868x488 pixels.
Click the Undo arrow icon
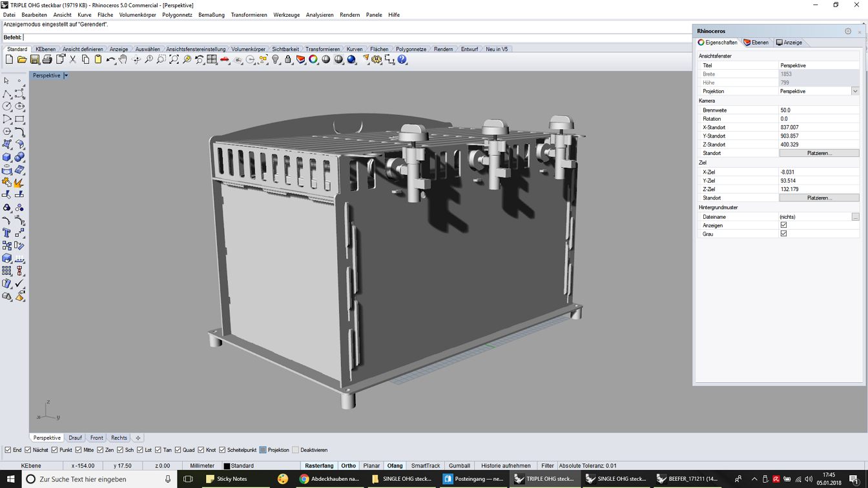[x=110, y=59]
